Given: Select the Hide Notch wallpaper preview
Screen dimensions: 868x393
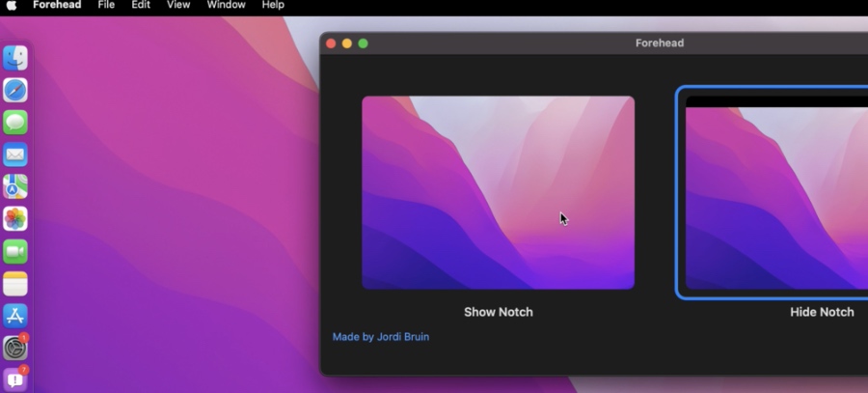Looking at the screenshot, I should [776, 192].
